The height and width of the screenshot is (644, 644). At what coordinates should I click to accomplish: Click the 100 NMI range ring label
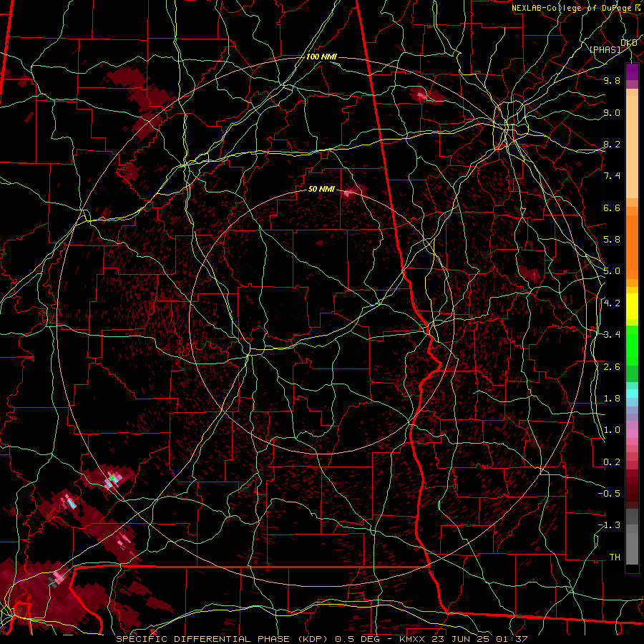tap(321, 57)
